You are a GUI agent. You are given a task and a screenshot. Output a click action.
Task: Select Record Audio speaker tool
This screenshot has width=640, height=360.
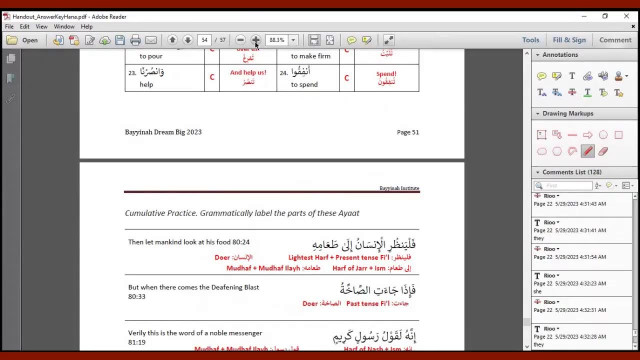point(603,76)
